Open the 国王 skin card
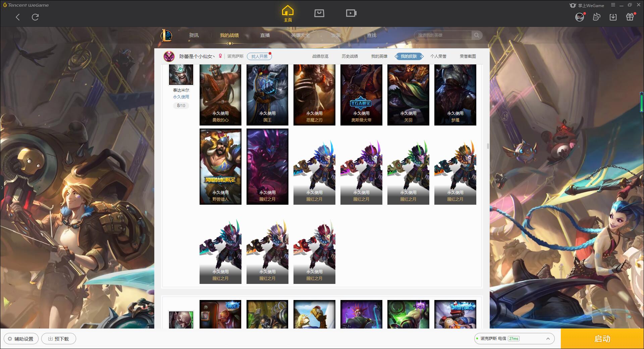Screen dimensions: 644x349 267,95
